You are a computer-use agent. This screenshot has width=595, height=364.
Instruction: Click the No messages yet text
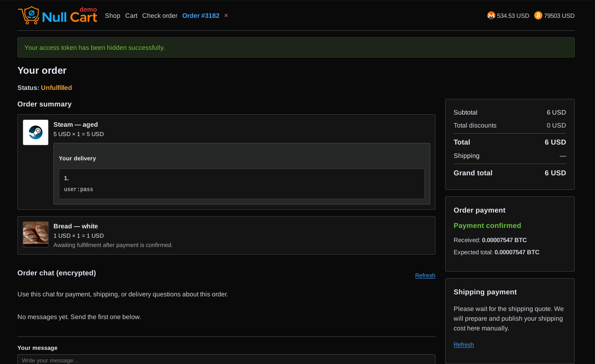[x=79, y=317]
